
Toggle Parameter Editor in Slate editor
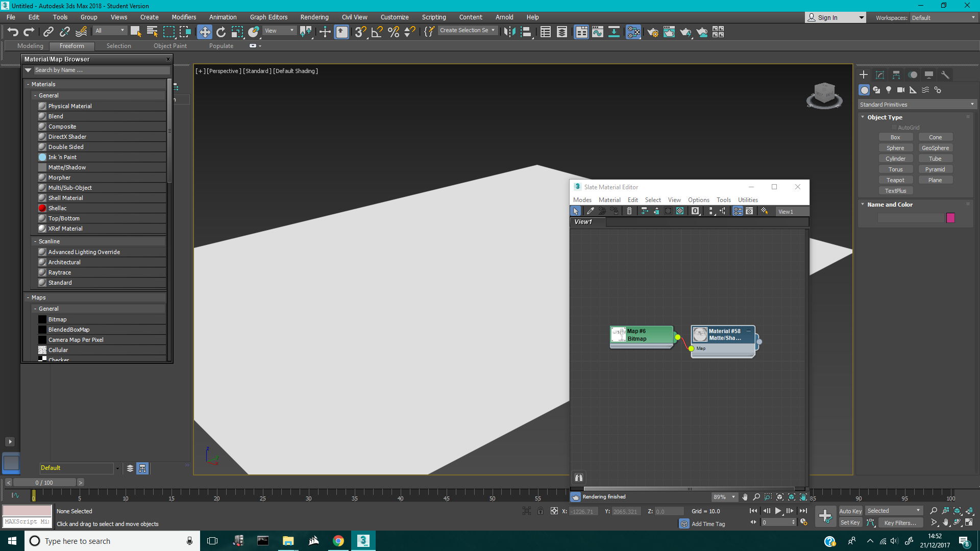tap(749, 211)
